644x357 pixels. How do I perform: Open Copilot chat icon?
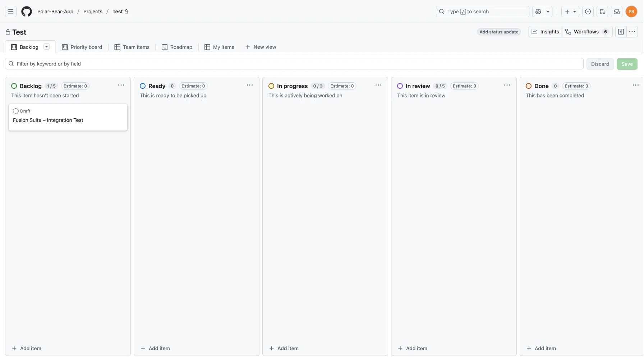(x=538, y=12)
